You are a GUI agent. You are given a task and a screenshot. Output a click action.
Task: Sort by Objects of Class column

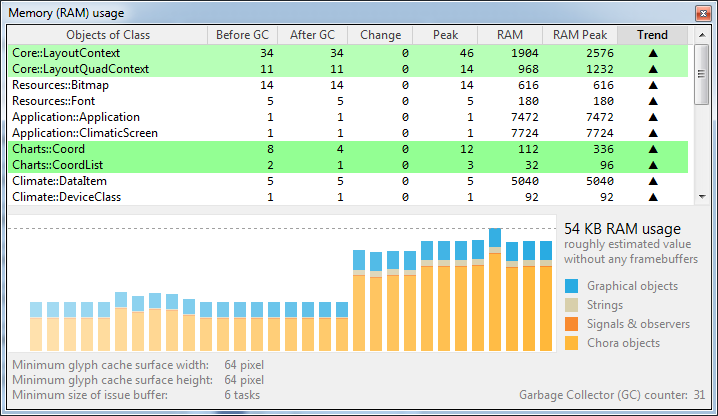click(107, 36)
